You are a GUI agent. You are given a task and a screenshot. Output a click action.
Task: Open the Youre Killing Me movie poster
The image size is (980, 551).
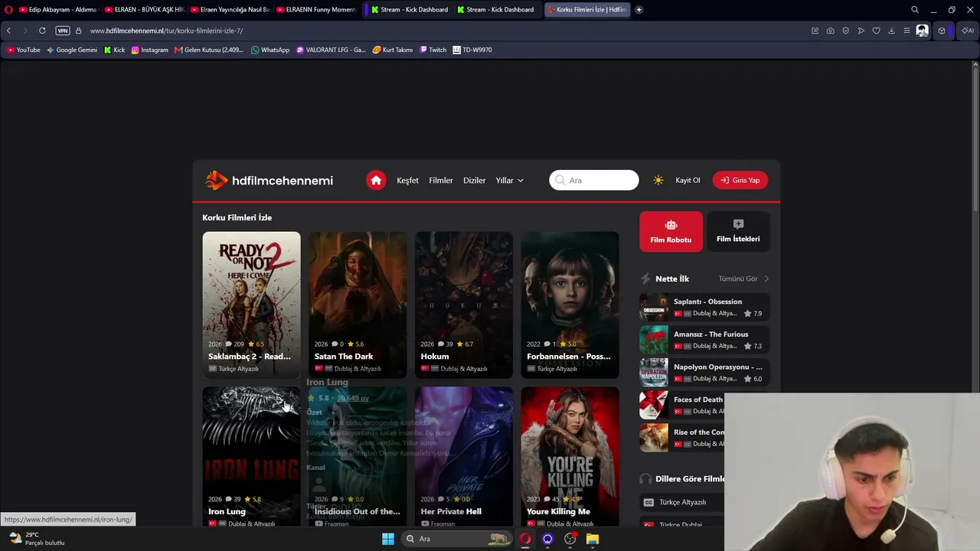[x=570, y=457]
